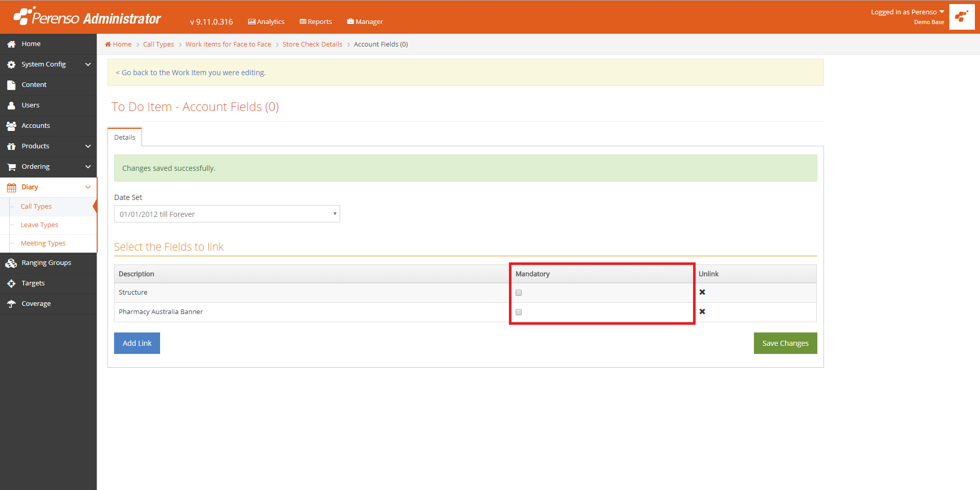
Task: Click the breadcrumb home icon
Action: pos(108,44)
